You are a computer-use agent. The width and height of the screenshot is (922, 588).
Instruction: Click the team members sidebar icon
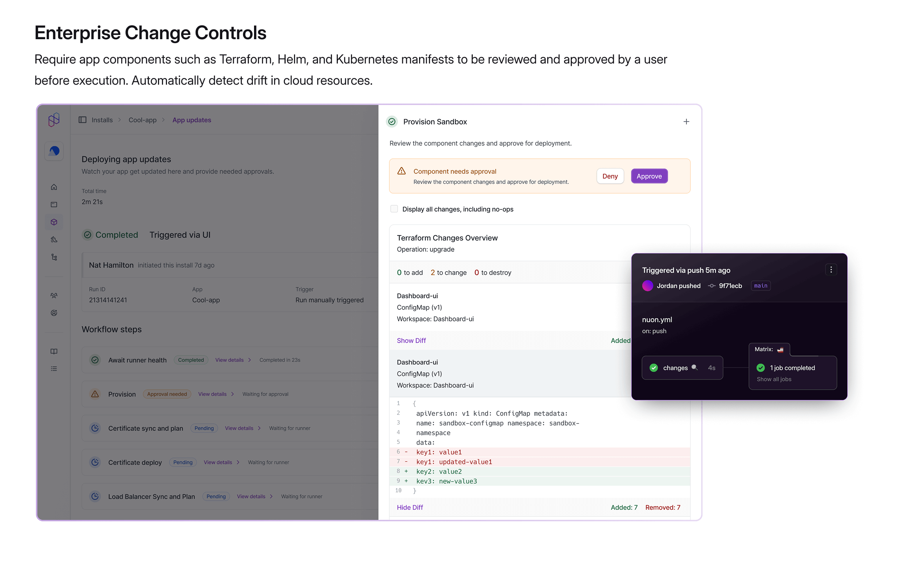pos(54,296)
